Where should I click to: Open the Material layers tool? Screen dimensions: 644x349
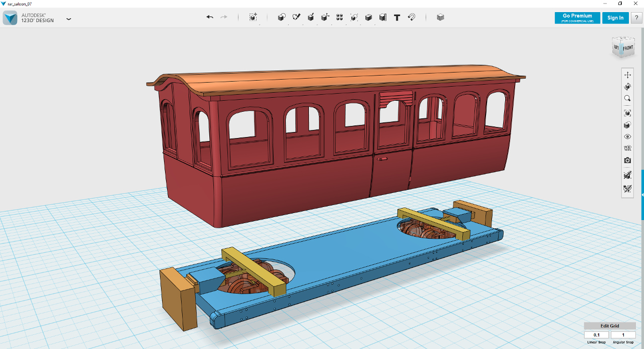coord(441,17)
